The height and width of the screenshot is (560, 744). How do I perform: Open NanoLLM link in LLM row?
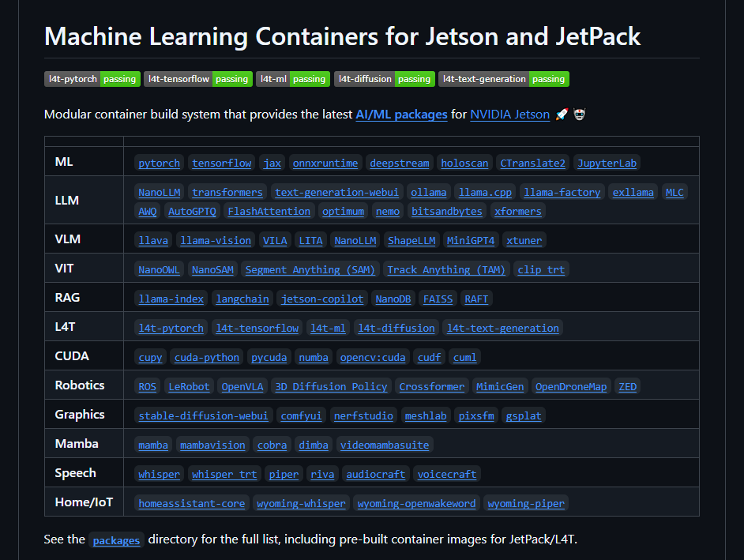(159, 193)
